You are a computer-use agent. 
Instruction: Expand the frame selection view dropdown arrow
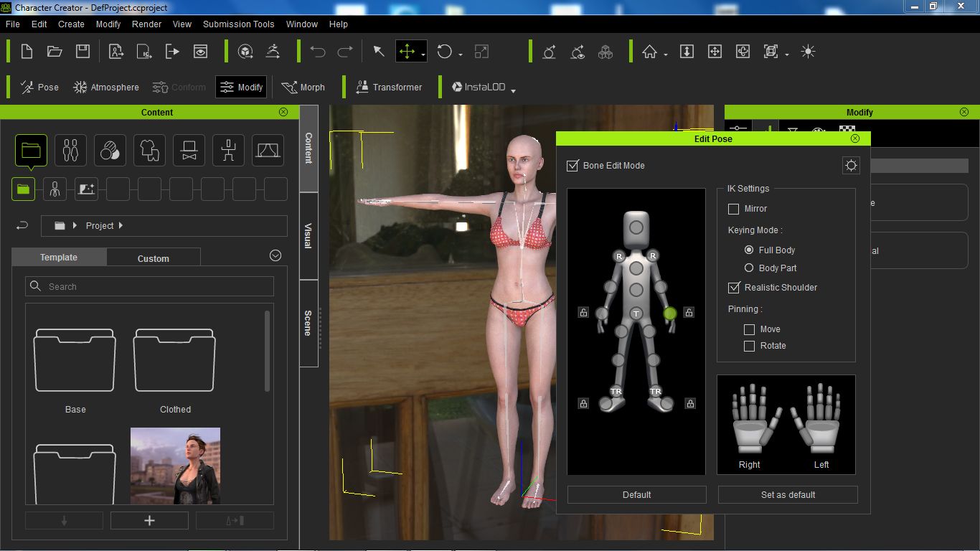[787, 55]
